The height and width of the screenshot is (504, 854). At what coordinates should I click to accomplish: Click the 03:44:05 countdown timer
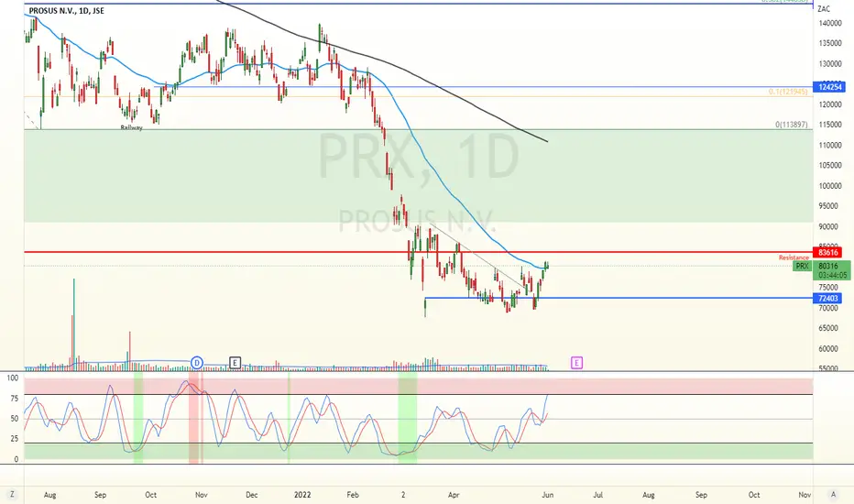pyautogui.click(x=832, y=276)
